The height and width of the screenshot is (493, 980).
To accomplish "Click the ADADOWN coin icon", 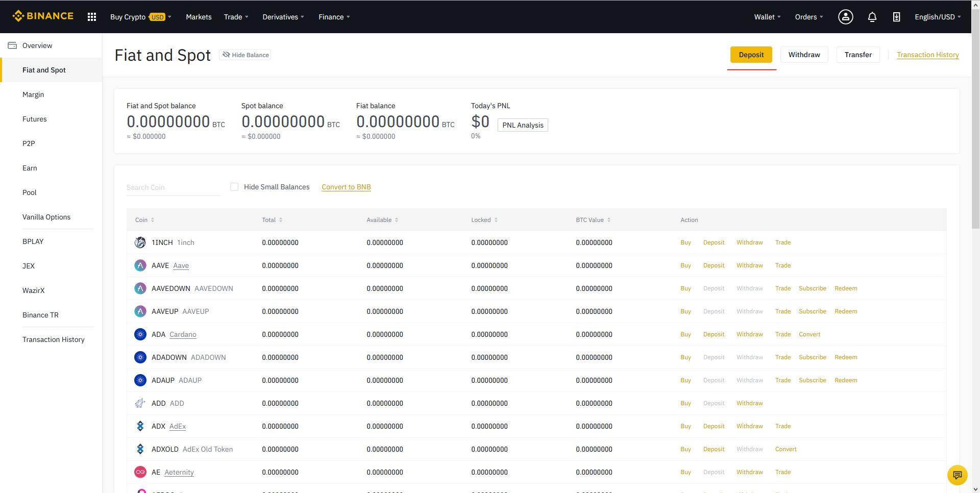I will [140, 357].
